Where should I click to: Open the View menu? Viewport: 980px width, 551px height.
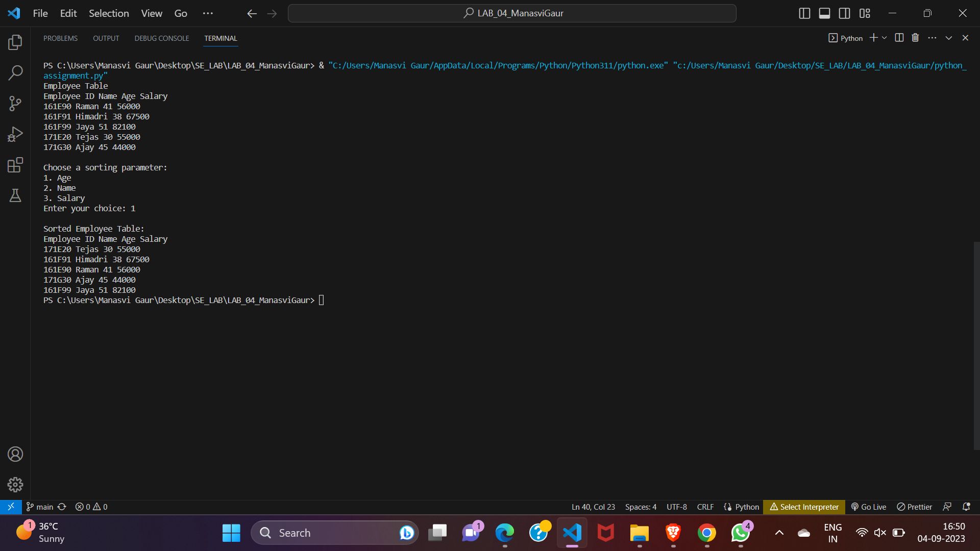[x=152, y=13]
